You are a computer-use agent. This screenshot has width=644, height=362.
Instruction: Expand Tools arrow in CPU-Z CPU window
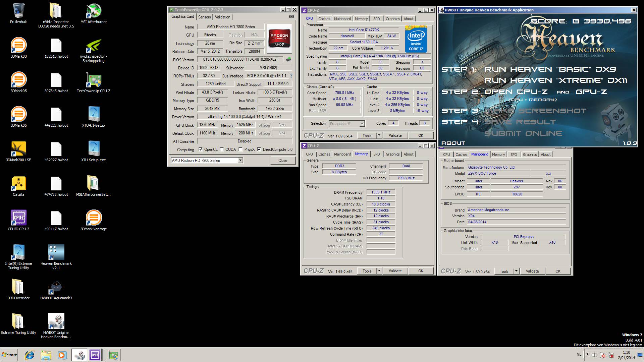coord(379,135)
